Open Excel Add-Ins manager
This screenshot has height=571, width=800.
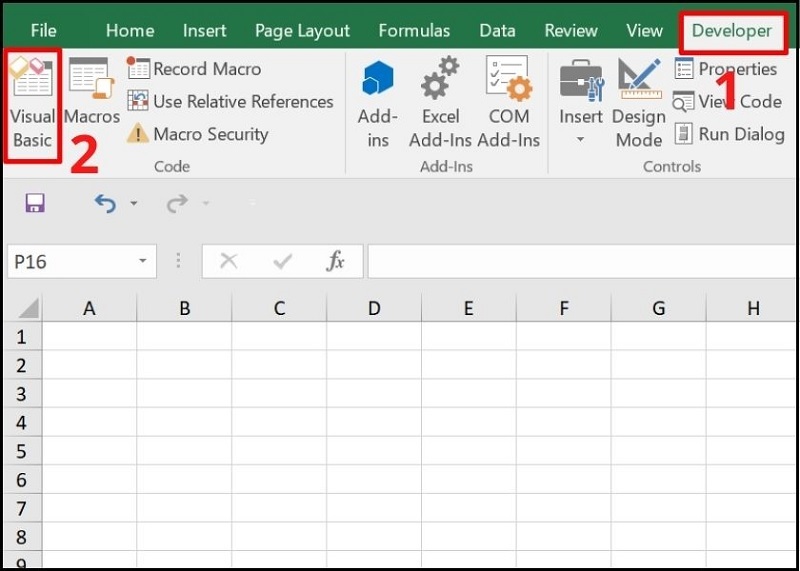[440, 105]
